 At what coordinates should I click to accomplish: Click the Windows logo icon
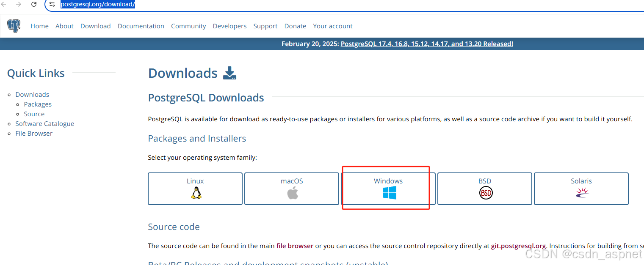pyautogui.click(x=389, y=193)
